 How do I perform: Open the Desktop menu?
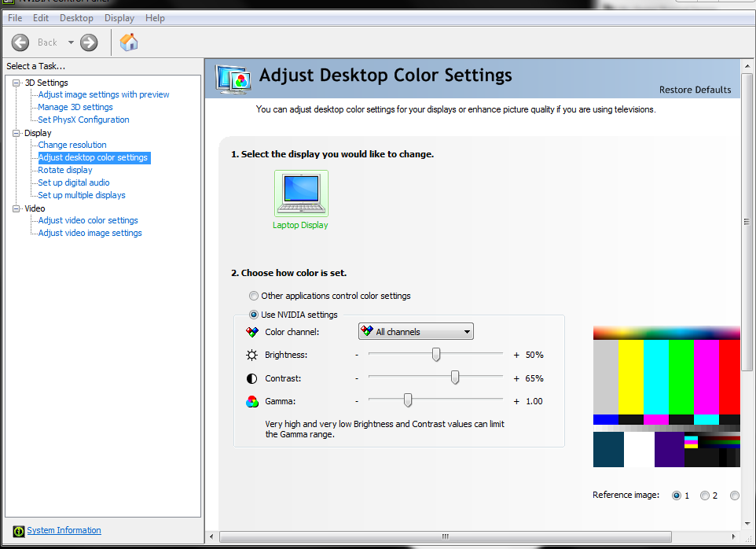(x=77, y=18)
